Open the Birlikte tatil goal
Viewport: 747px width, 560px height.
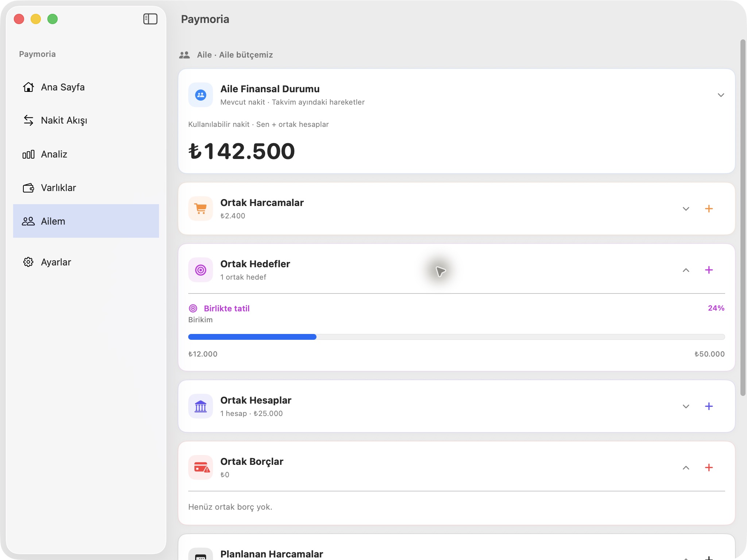click(x=227, y=308)
